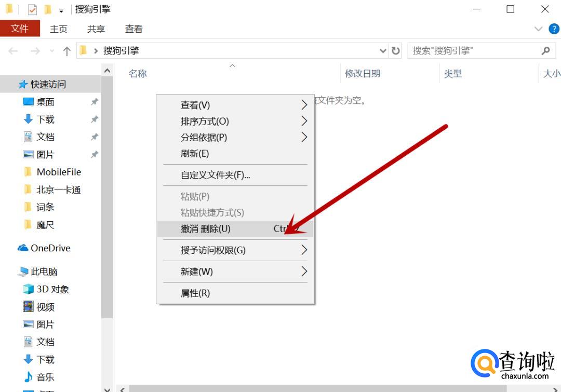Click the navigation pane scroll-down arrow
Viewport: 561px width, 392px height.
107,389
